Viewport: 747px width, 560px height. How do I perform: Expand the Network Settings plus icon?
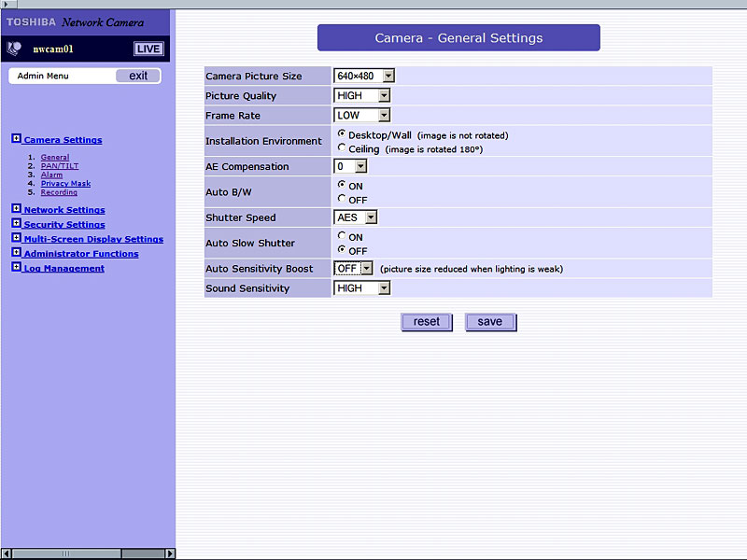(x=16, y=209)
